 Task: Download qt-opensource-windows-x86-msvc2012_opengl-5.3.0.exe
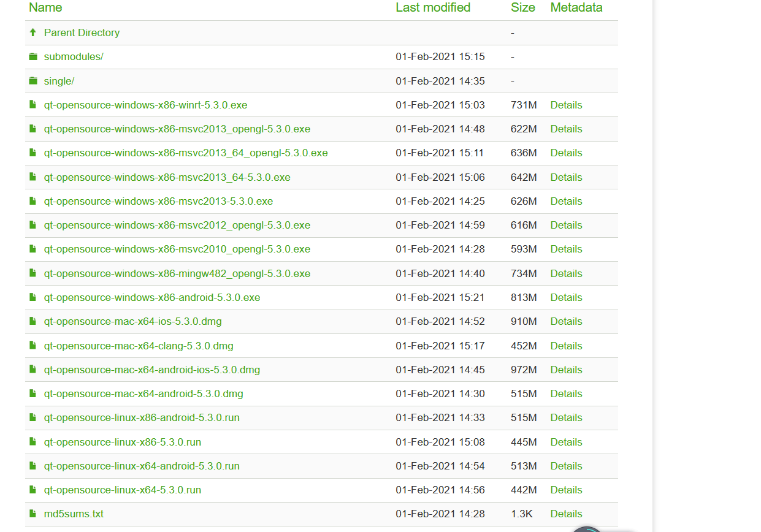(177, 225)
